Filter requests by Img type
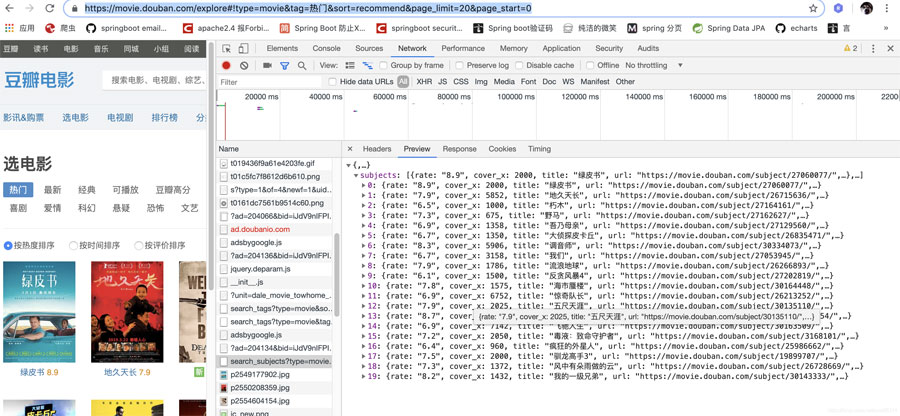Screen dimensions: 900x416 coord(481,82)
